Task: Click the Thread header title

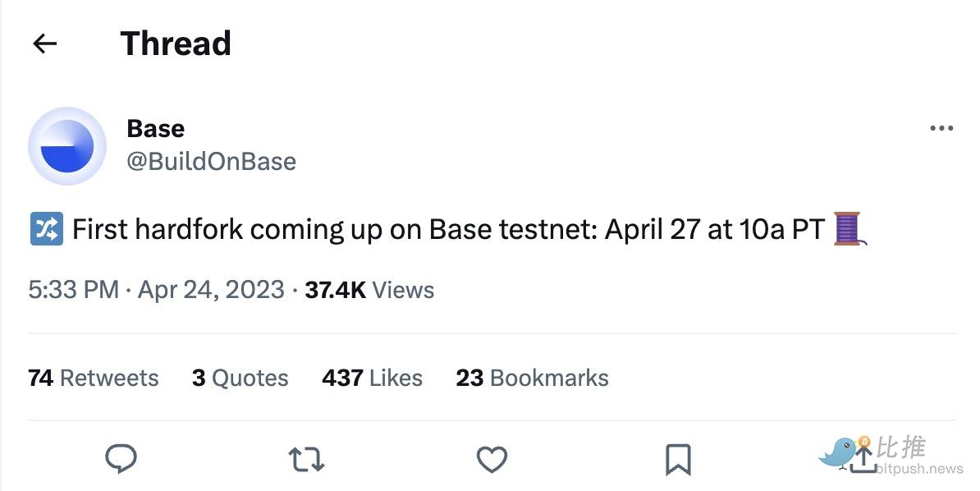Action: (176, 44)
